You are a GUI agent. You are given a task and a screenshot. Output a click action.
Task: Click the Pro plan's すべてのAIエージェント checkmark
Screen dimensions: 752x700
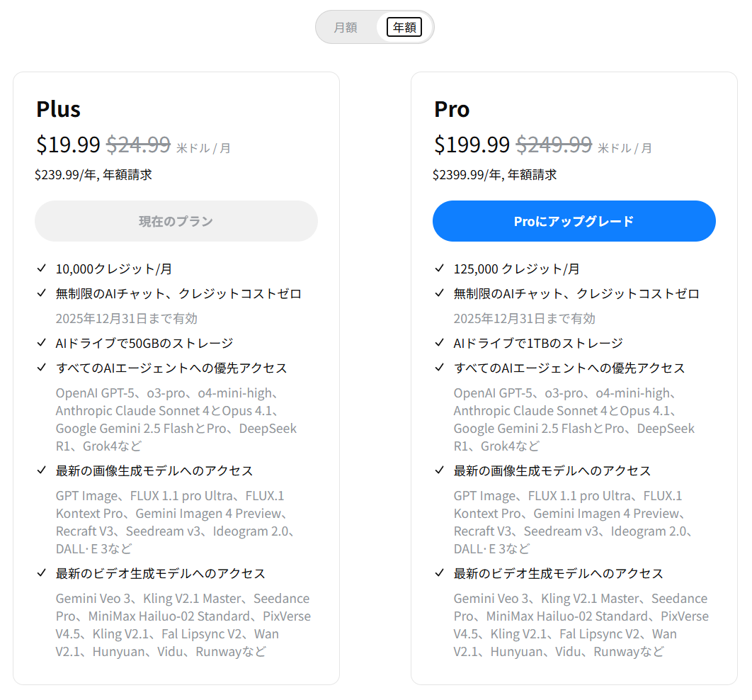(440, 368)
